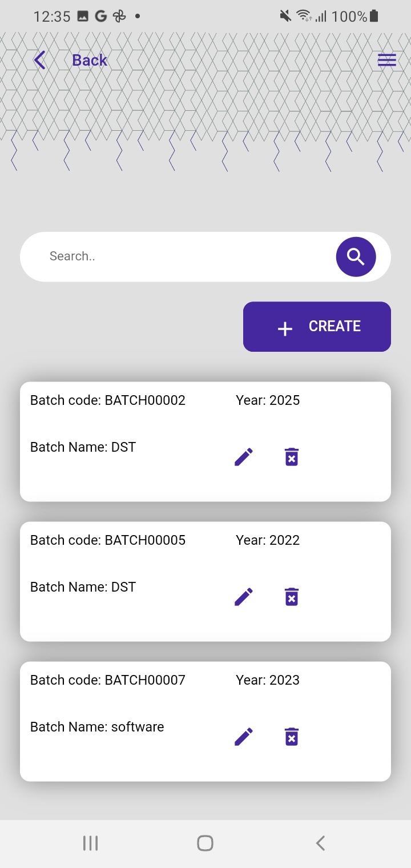This screenshot has height=868, width=411.
Task: Click the Back text link
Action: pyautogui.click(x=89, y=60)
